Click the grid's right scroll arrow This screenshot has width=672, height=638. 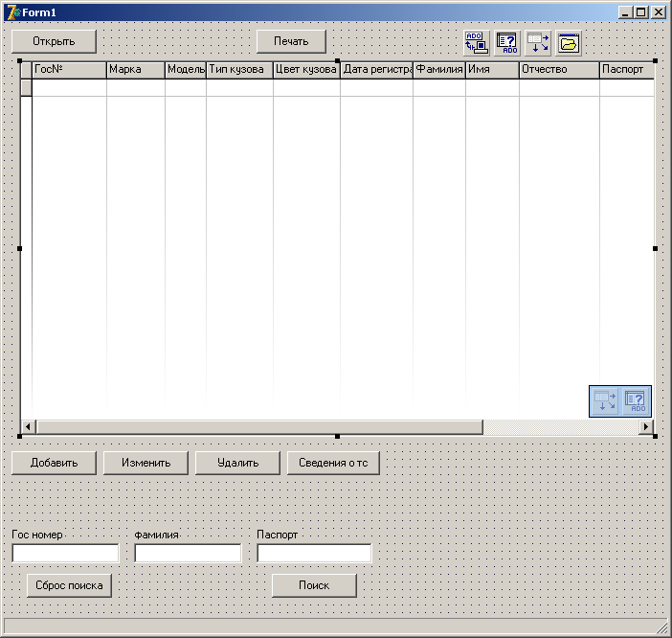pyautogui.click(x=646, y=426)
